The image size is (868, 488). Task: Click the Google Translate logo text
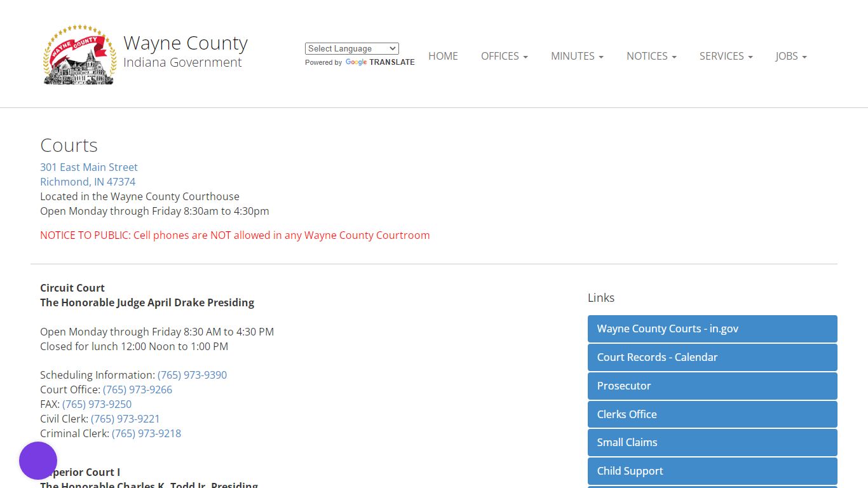[x=380, y=62]
